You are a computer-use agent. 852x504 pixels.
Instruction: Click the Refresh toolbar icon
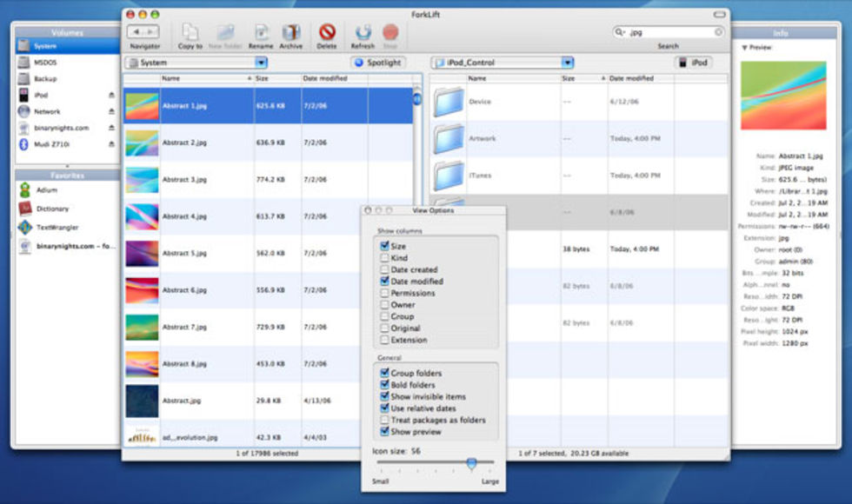(x=363, y=33)
